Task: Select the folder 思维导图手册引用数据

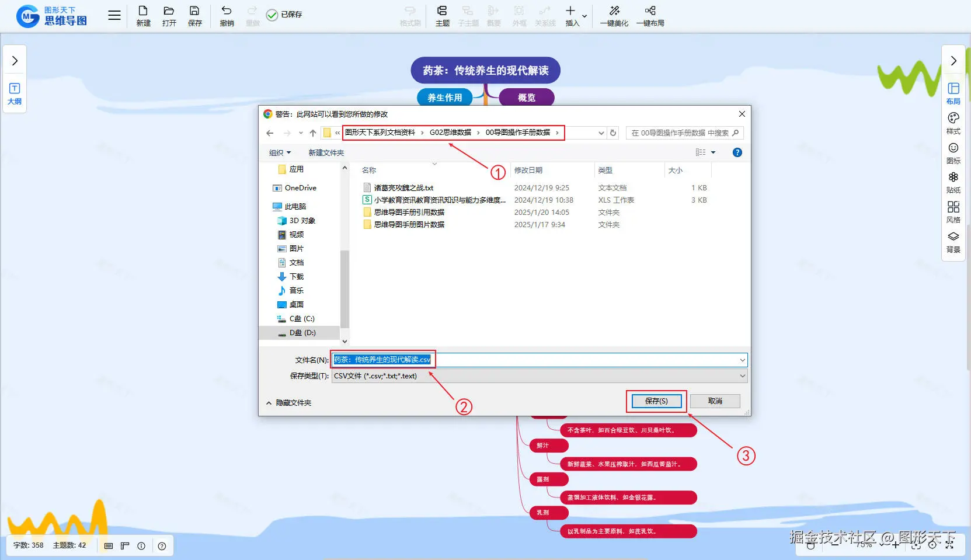Action: [x=403, y=213]
